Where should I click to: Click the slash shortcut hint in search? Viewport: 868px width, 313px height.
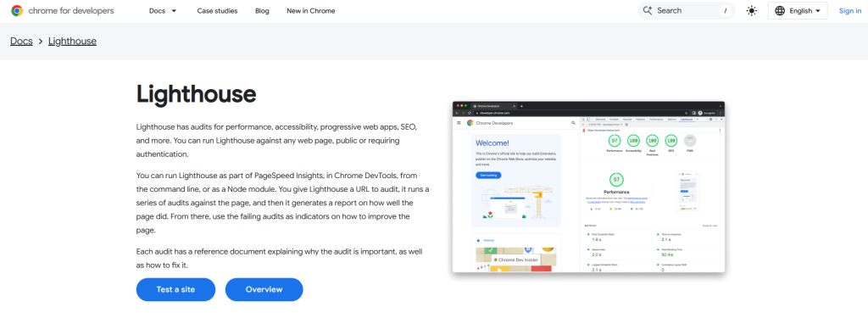point(725,10)
